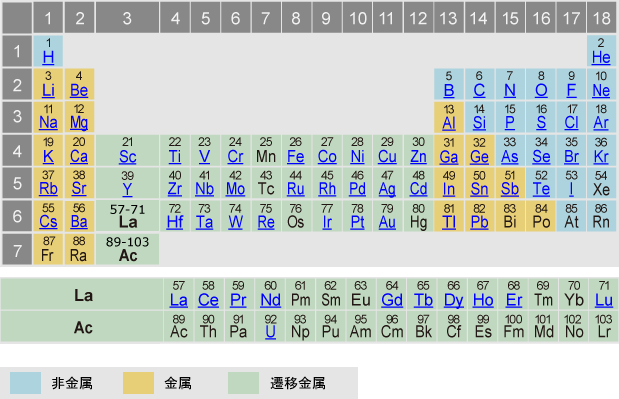Click the green 遷移金属 legend swatch
619x399 pixels.
(244, 383)
